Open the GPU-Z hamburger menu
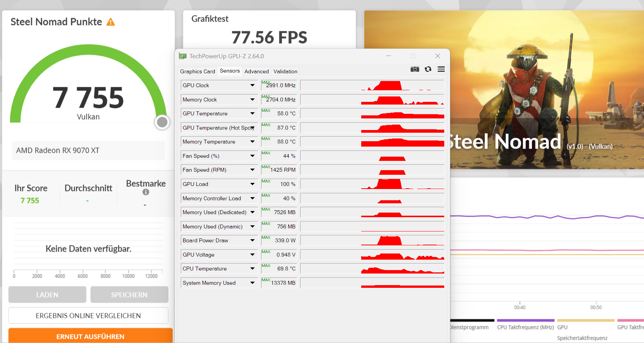Screen dimensions: 644x343 pyautogui.click(x=441, y=69)
